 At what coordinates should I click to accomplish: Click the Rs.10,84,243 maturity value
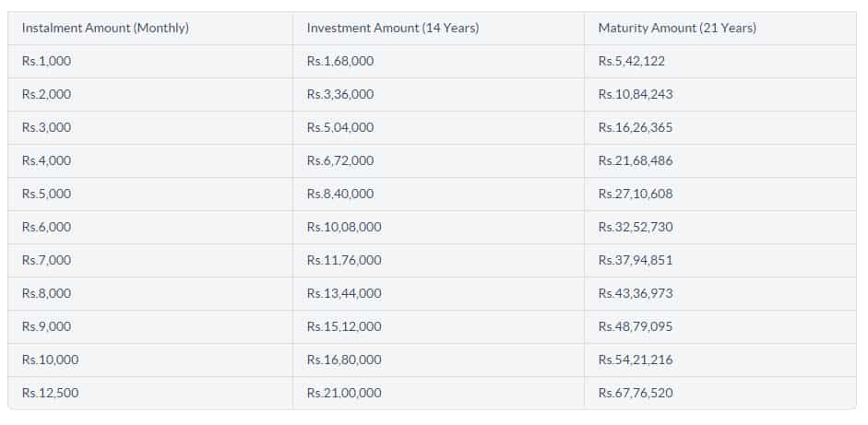click(636, 95)
